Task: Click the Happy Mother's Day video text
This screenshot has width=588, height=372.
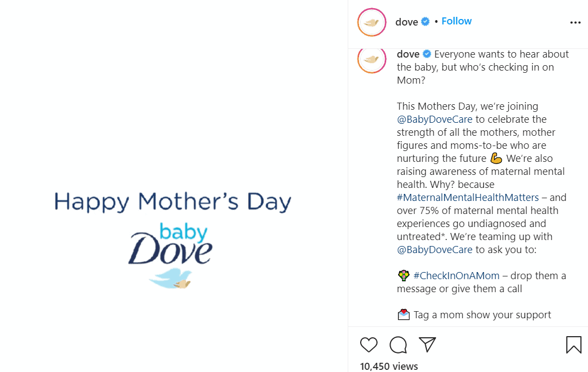Action: click(172, 201)
